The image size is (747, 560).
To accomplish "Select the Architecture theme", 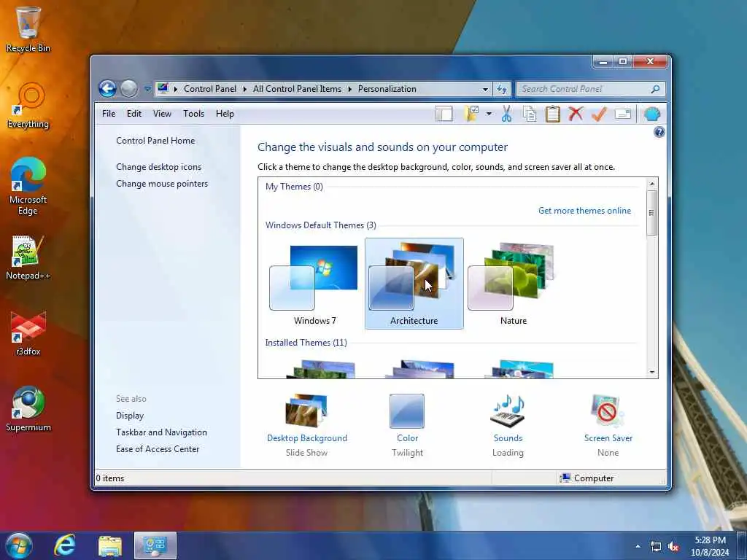I will [414, 284].
